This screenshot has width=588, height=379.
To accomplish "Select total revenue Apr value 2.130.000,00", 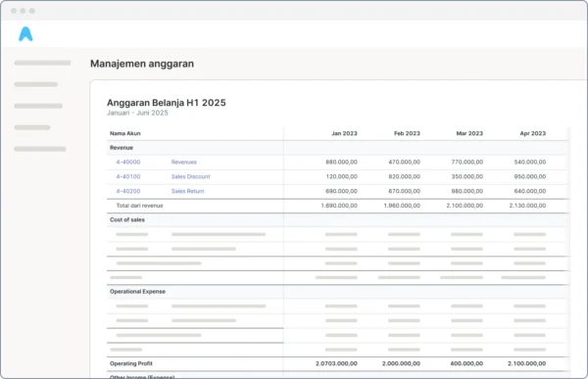I will 527,206.
